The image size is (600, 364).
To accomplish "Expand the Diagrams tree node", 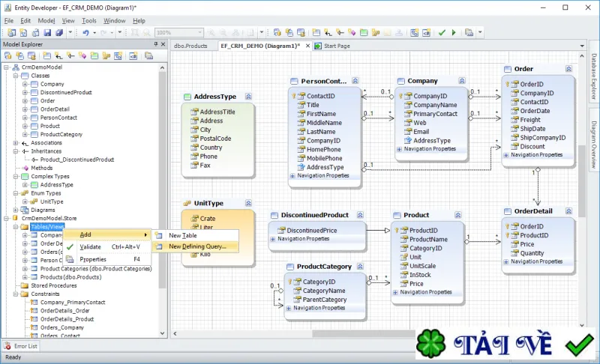I will pyautogui.click(x=16, y=210).
